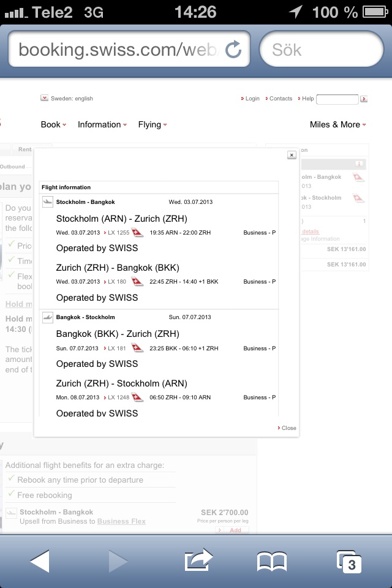Tap the booking.swiss.com address bar
This screenshot has width=392, height=588.
[x=116, y=49]
